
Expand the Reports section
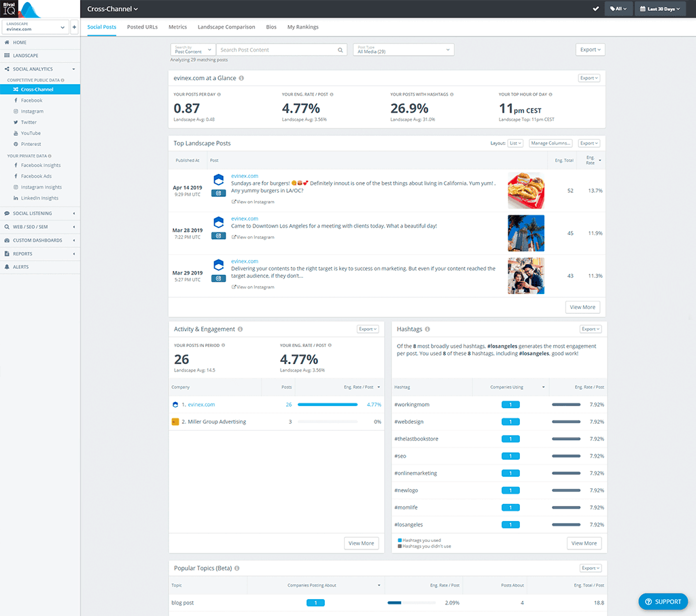pyautogui.click(x=40, y=254)
